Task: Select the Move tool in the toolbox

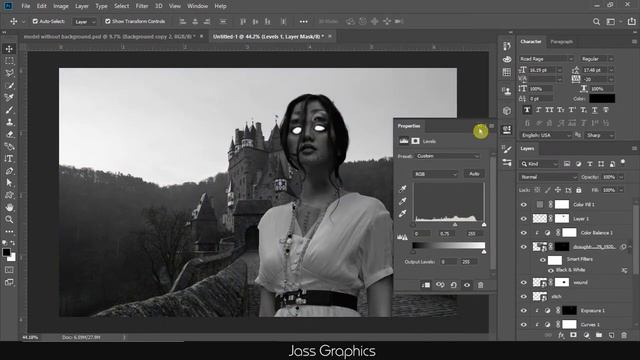Action: tap(9, 49)
